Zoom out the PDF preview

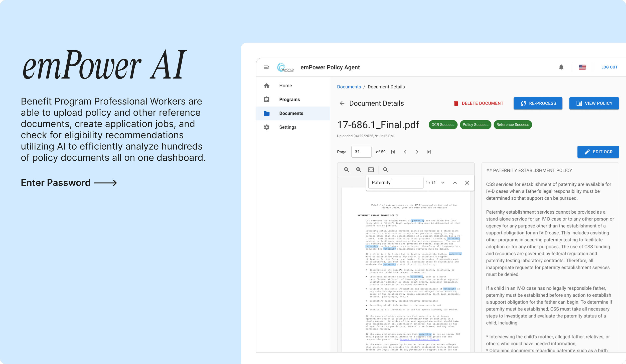[347, 169]
